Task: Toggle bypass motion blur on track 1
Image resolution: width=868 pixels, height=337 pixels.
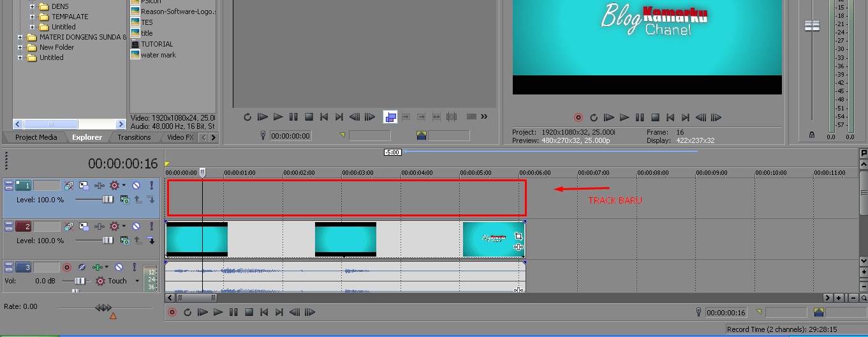Action: (68, 186)
